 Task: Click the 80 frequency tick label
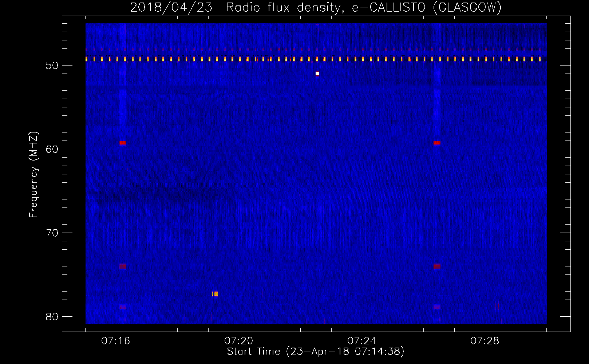[x=52, y=317]
